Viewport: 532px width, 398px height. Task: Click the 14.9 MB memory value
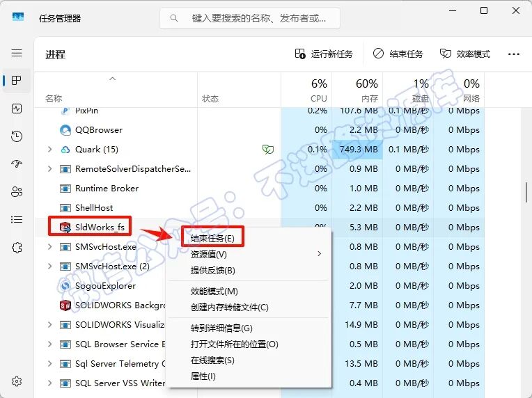(361, 325)
